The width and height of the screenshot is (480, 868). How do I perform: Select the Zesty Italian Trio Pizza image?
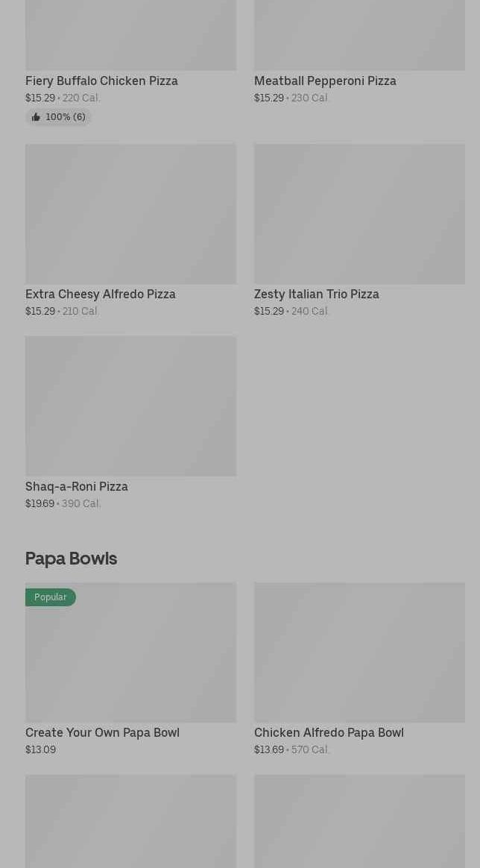[x=359, y=214]
